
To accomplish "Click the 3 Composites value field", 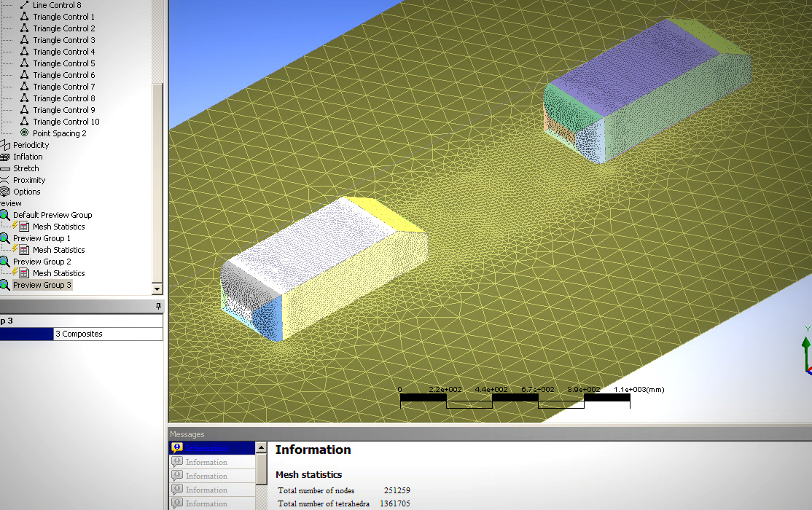I will (108, 334).
